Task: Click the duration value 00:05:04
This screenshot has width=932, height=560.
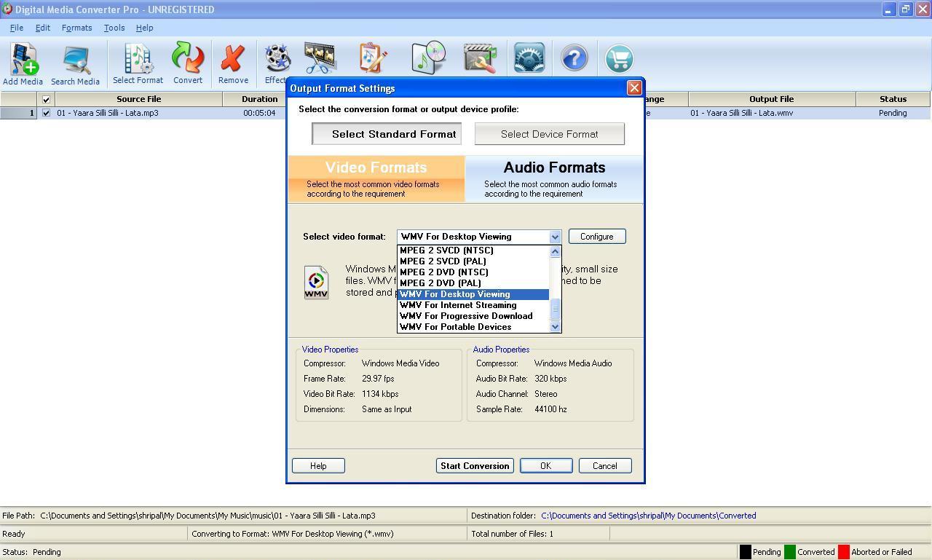Action: tap(259, 113)
